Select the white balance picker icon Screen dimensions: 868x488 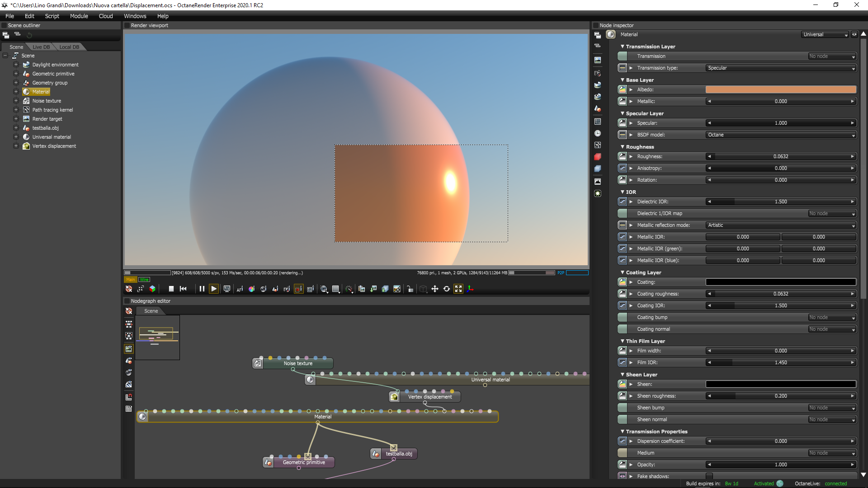point(251,289)
